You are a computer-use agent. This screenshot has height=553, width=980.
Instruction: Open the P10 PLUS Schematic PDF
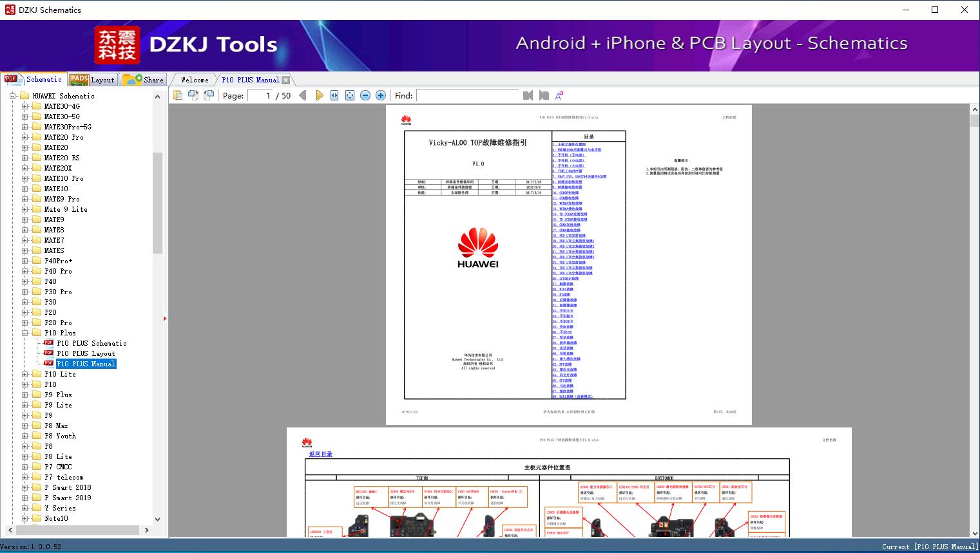pyautogui.click(x=92, y=343)
